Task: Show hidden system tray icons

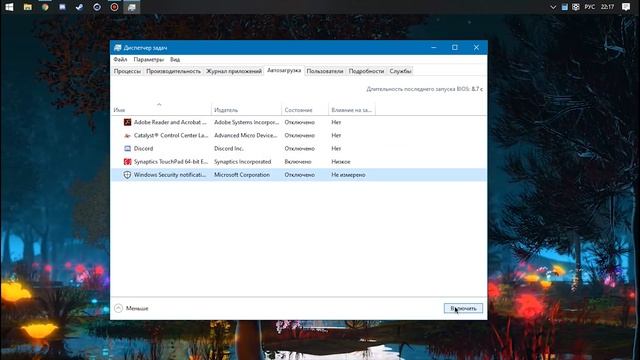Action: 553,7
